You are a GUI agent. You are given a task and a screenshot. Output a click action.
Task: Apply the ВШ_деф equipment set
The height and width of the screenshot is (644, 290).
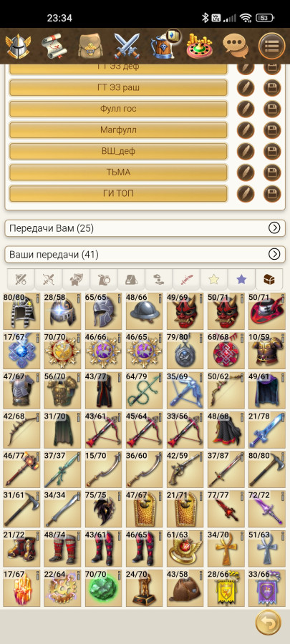(x=118, y=151)
